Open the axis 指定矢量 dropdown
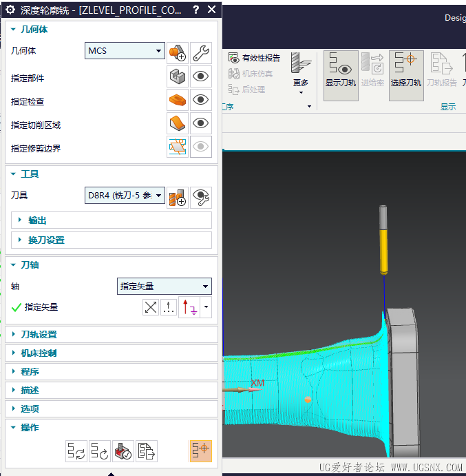The image size is (466, 476). pyautogui.click(x=165, y=287)
